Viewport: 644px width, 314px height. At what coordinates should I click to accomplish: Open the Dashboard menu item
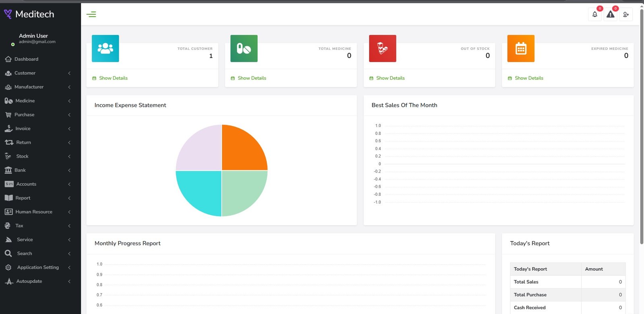[26, 59]
